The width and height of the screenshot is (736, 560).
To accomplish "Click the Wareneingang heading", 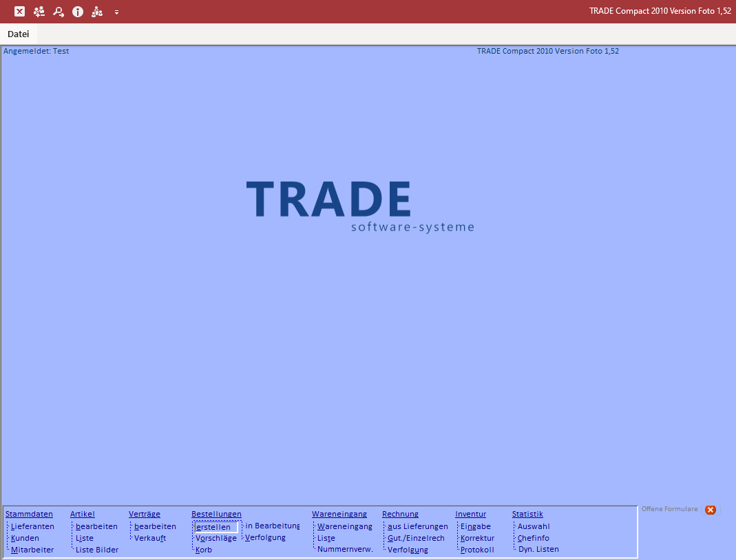I will (x=339, y=514).
